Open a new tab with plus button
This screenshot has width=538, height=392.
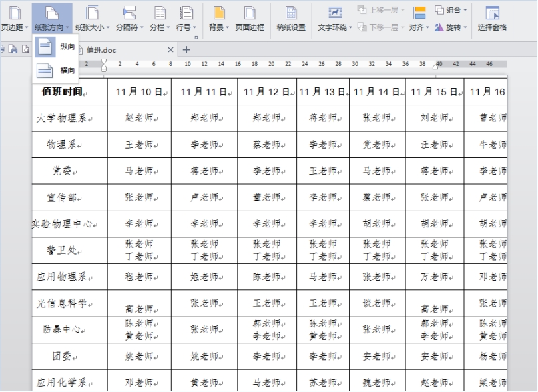point(186,50)
